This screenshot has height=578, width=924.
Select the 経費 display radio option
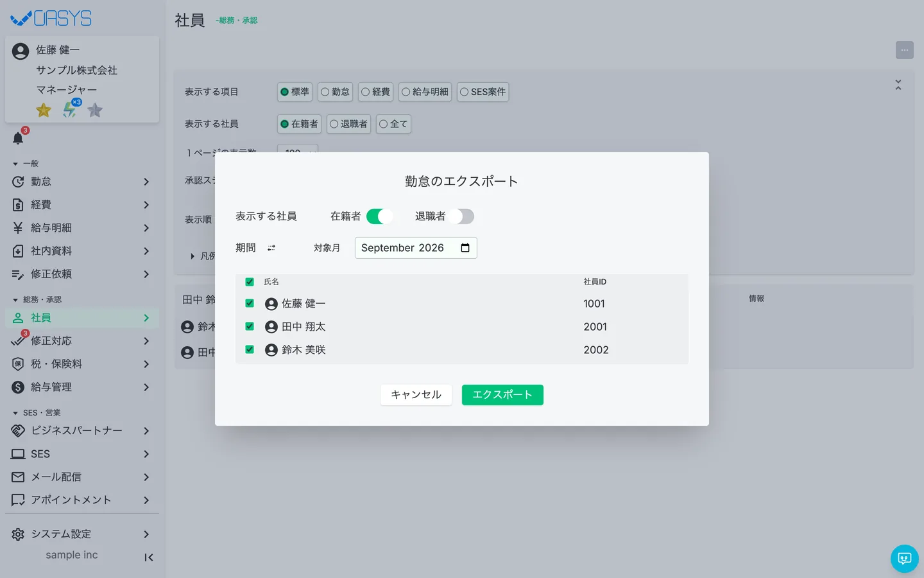pos(375,92)
